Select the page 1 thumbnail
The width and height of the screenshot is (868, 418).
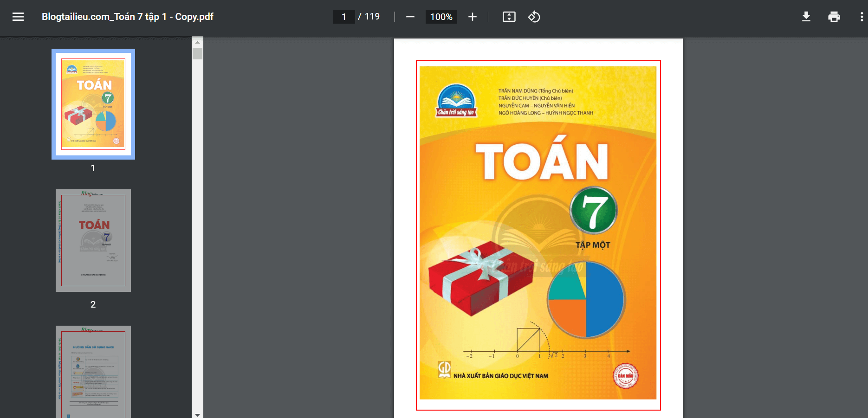click(x=93, y=104)
